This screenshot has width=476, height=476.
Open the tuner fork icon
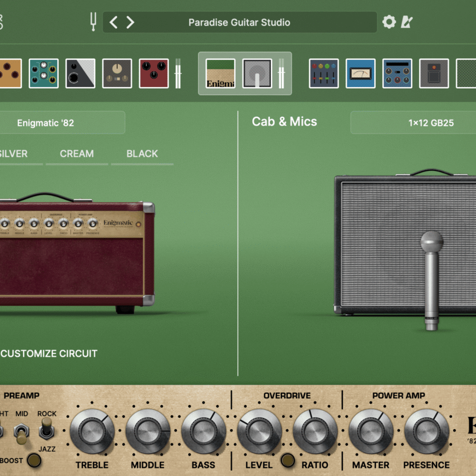click(x=93, y=22)
